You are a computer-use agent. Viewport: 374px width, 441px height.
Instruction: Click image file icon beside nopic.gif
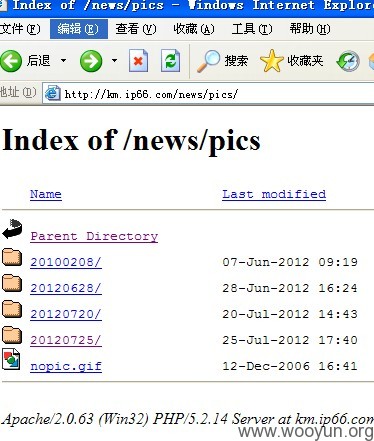pyautogui.click(x=11, y=359)
